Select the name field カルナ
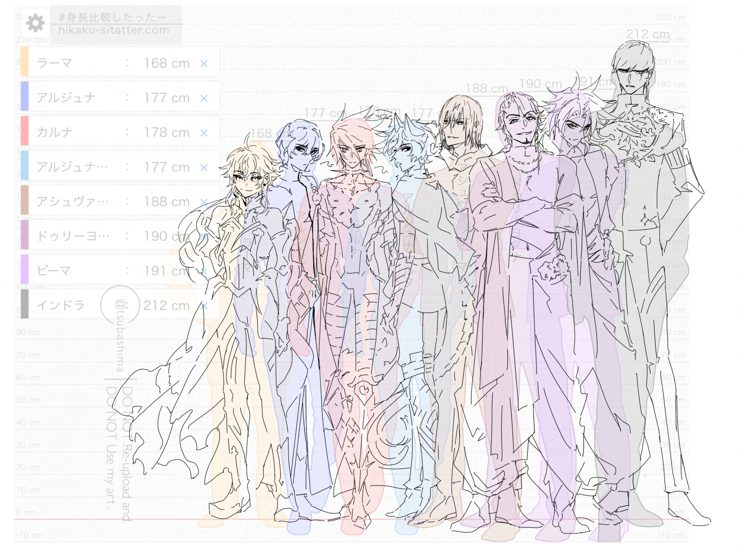 (x=54, y=132)
